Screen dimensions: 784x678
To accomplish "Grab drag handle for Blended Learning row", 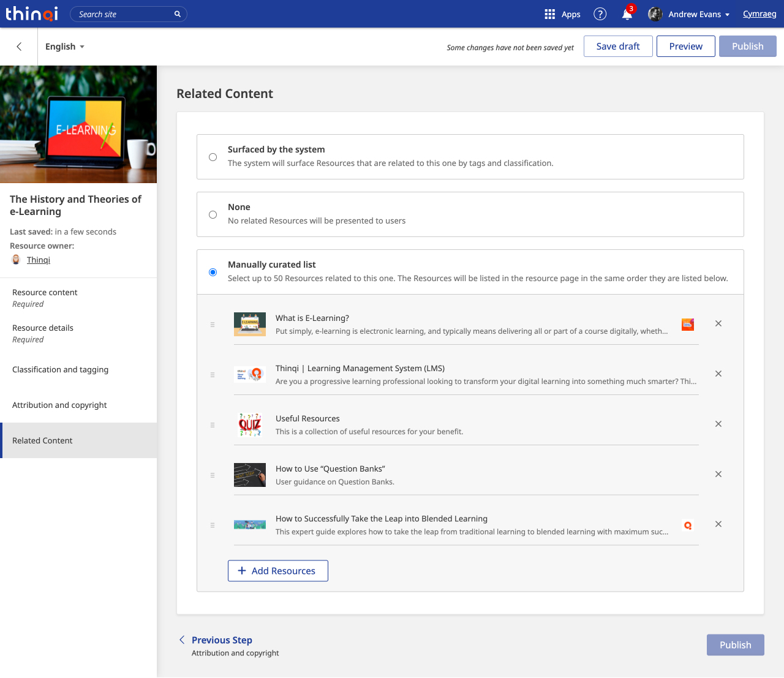I will tap(213, 525).
